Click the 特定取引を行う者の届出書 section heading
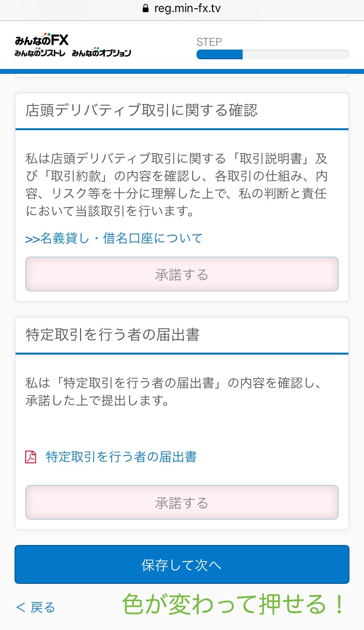The image size is (364, 630). point(113,335)
